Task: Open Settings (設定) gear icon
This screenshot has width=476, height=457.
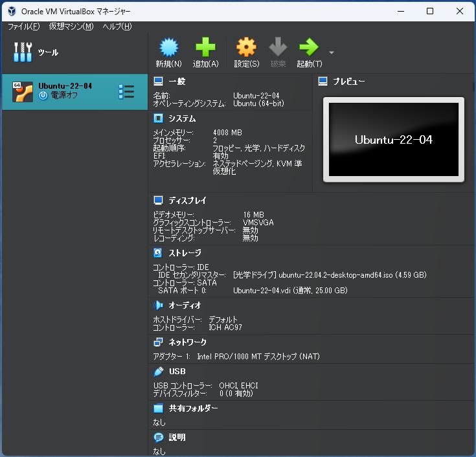Action: point(246,47)
